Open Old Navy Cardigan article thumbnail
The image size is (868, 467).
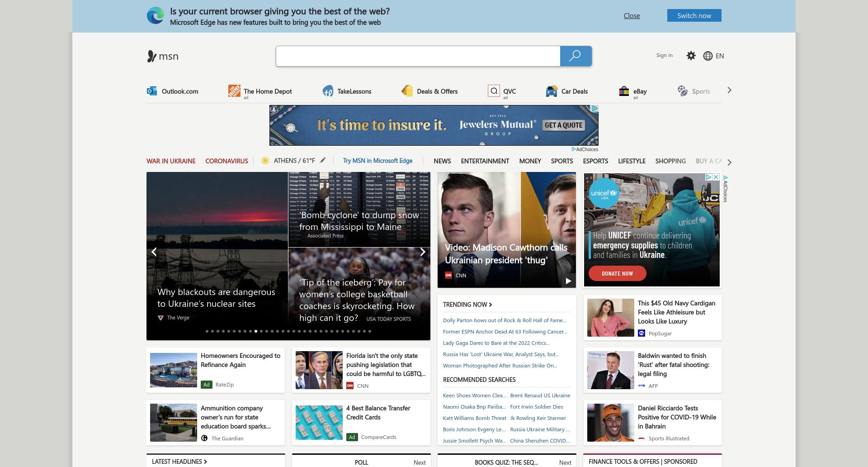tap(611, 318)
